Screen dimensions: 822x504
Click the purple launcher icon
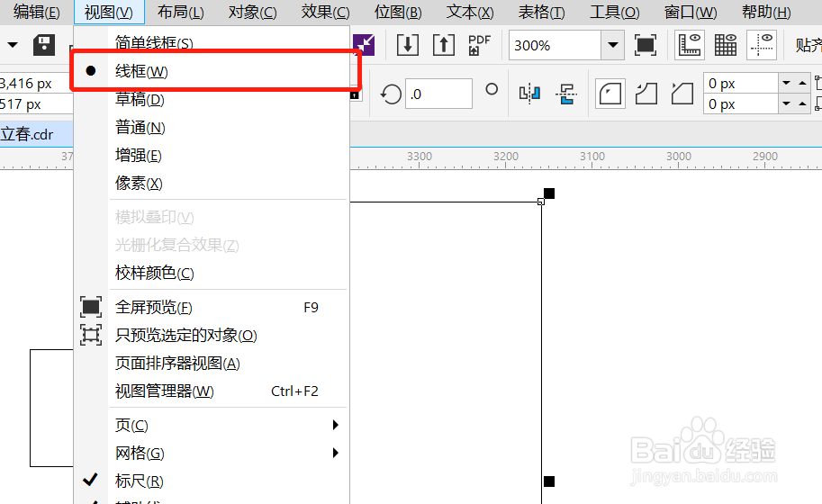point(364,45)
